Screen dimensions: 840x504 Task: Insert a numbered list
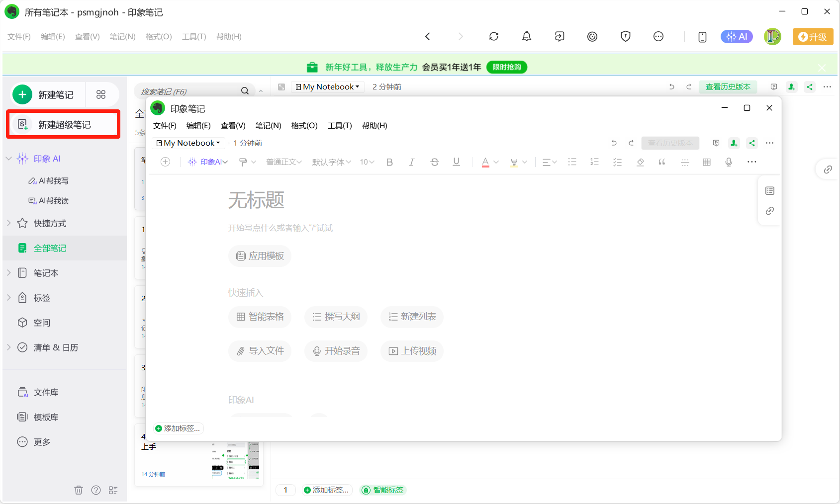click(x=594, y=162)
